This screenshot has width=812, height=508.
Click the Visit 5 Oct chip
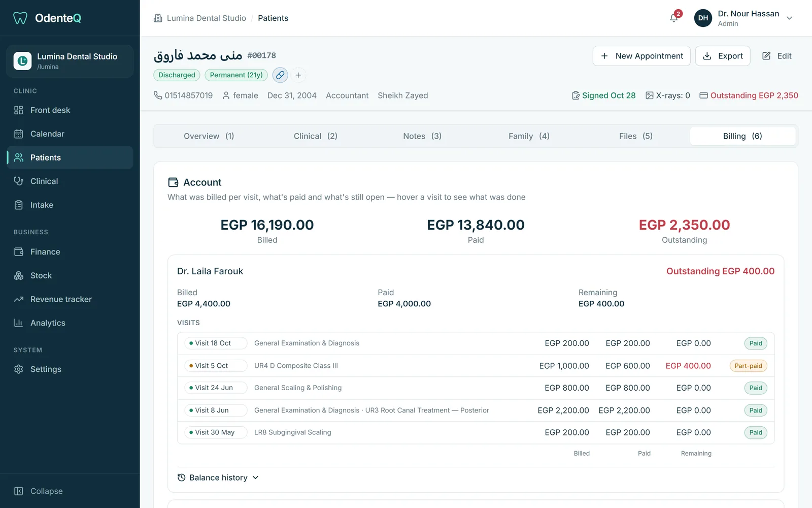(x=216, y=366)
